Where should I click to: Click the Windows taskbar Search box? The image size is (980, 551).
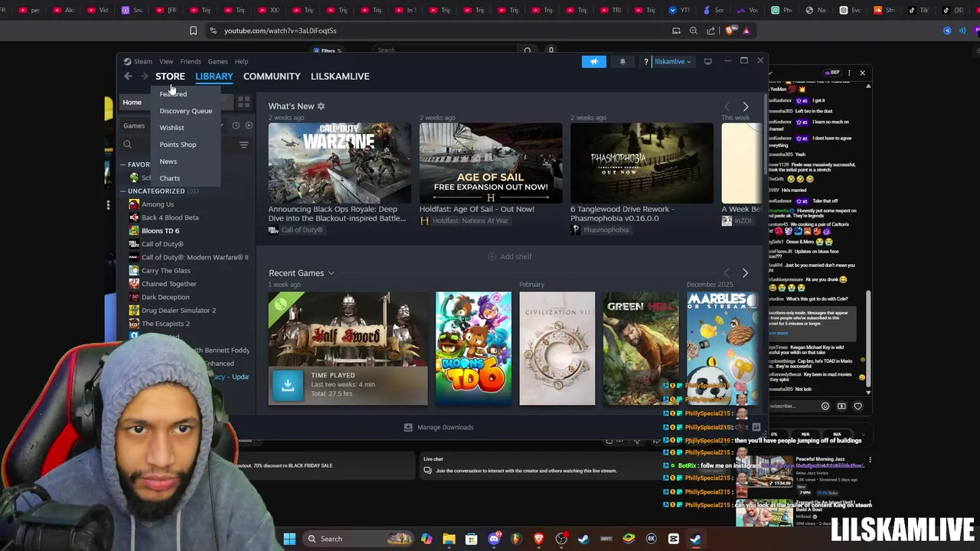tap(360, 539)
